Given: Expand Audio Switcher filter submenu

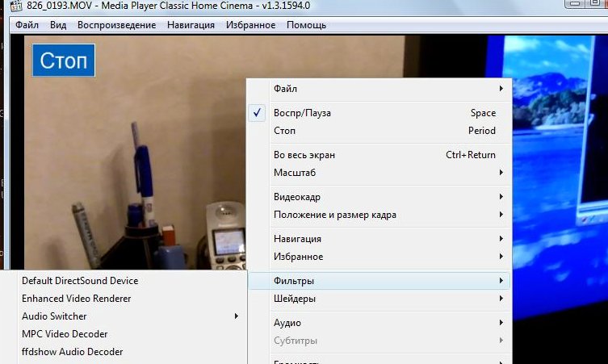Looking at the screenshot, I should pyautogui.click(x=124, y=316).
